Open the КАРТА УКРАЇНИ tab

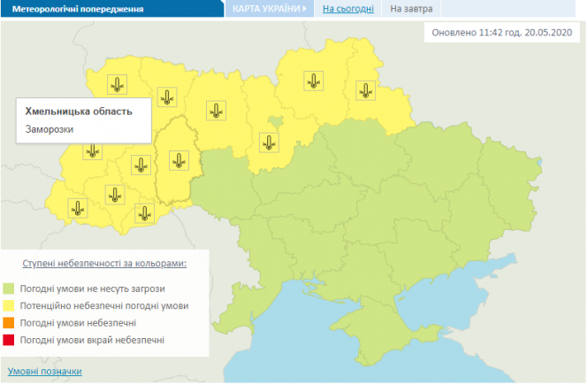coord(270,9)
